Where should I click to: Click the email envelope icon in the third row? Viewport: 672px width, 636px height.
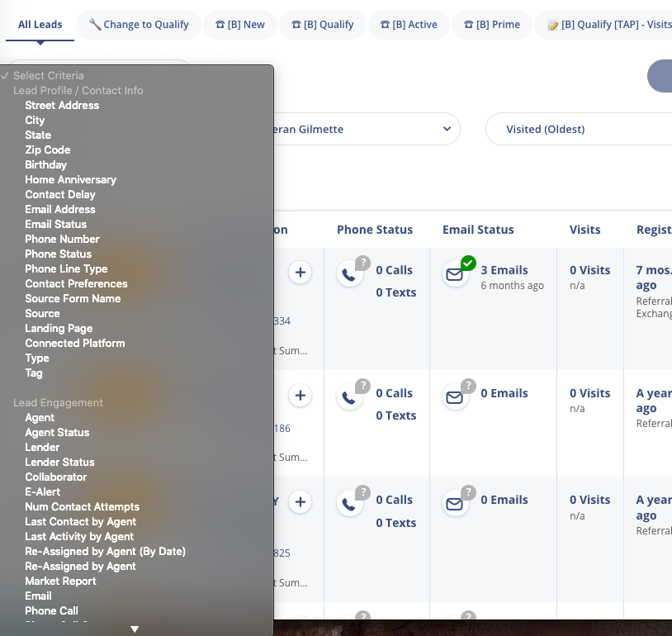[x=455, y=505]
